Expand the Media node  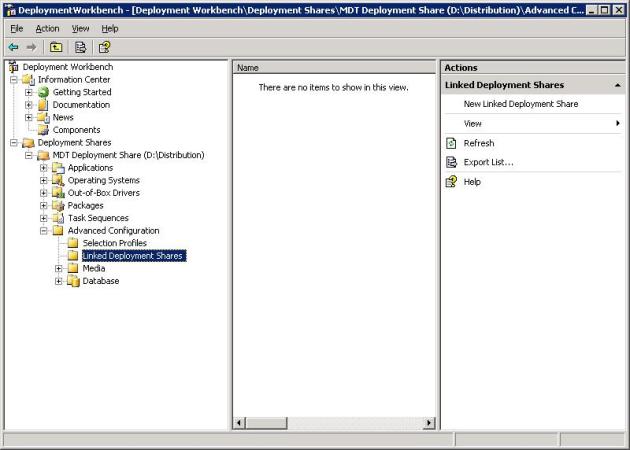(x=59, y=268)
